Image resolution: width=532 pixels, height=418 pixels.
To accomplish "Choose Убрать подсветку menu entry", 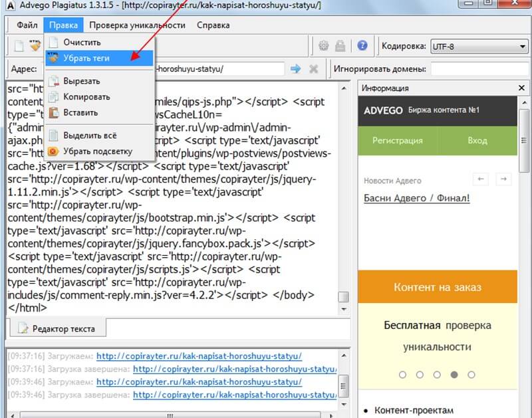I will tap(97, 151).
